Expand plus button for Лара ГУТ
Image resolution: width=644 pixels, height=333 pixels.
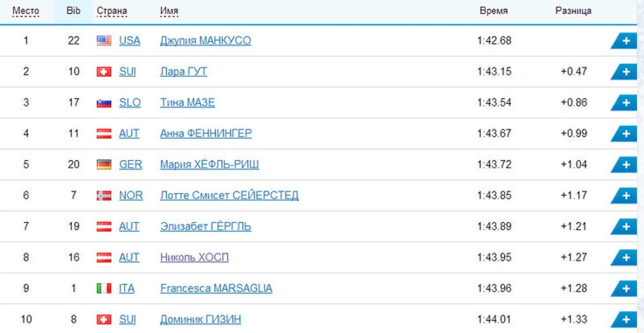[625, 72]
